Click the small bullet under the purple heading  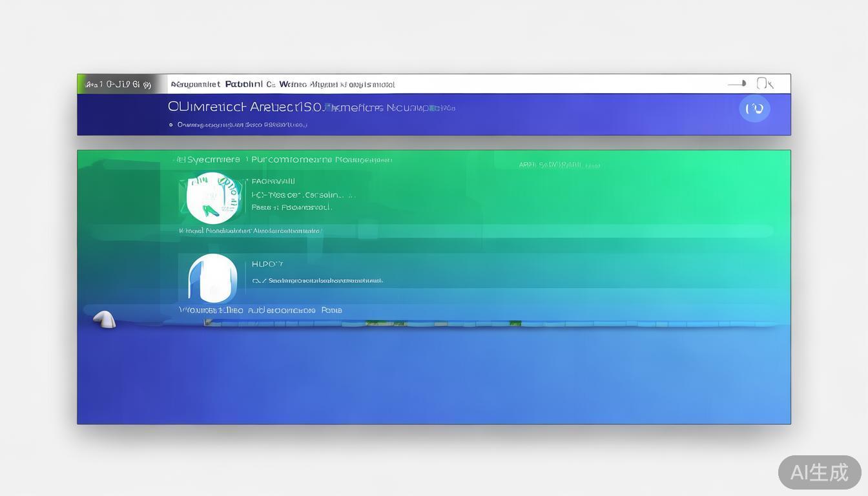171,125
